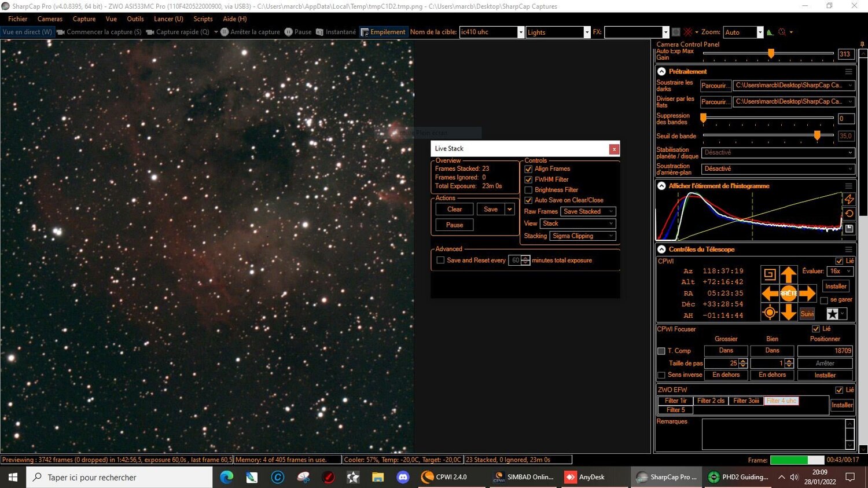Open the Outils menu
Viewport: 868px width, 488px height.
click(x=135, y=19)
